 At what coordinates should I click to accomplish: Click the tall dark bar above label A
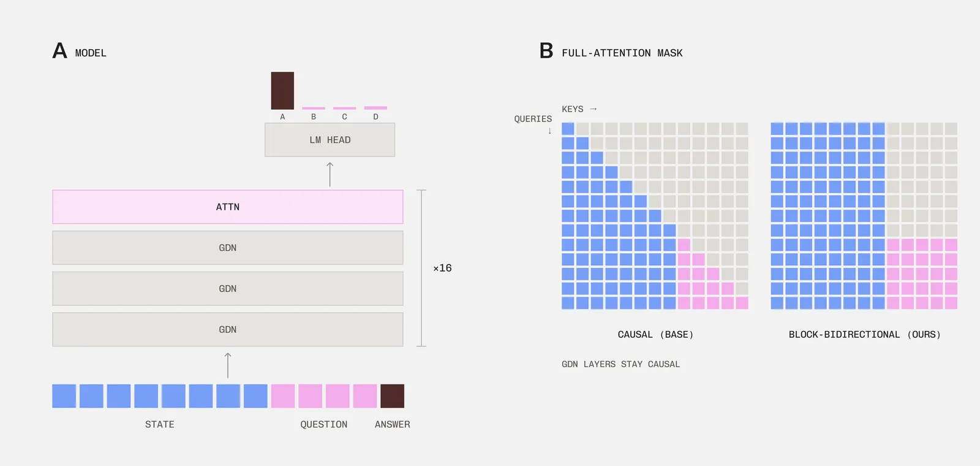pyautogui.click(x=282, y=91)
